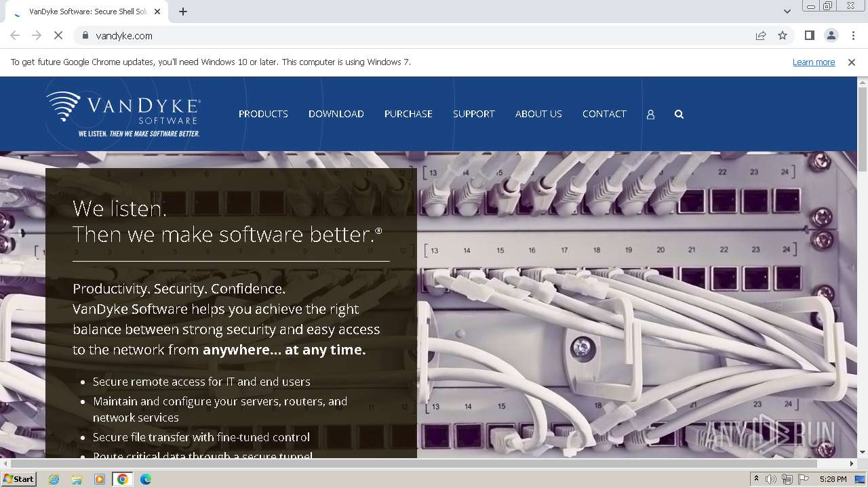Screen dimensions: 868x488
Task: Go forward in browser history
Action: (37, 35)
